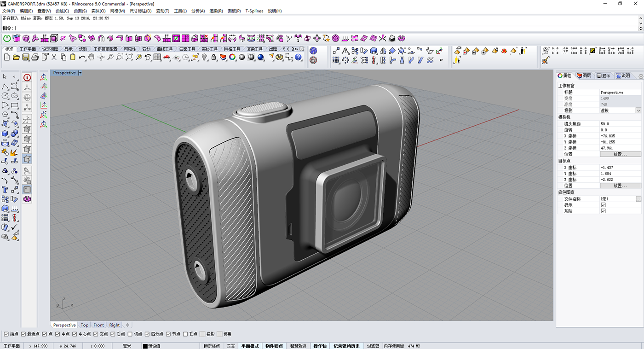Click the zoom magnifier icon in the toolbar
The image size is (644, 349).
pos(110,58)
